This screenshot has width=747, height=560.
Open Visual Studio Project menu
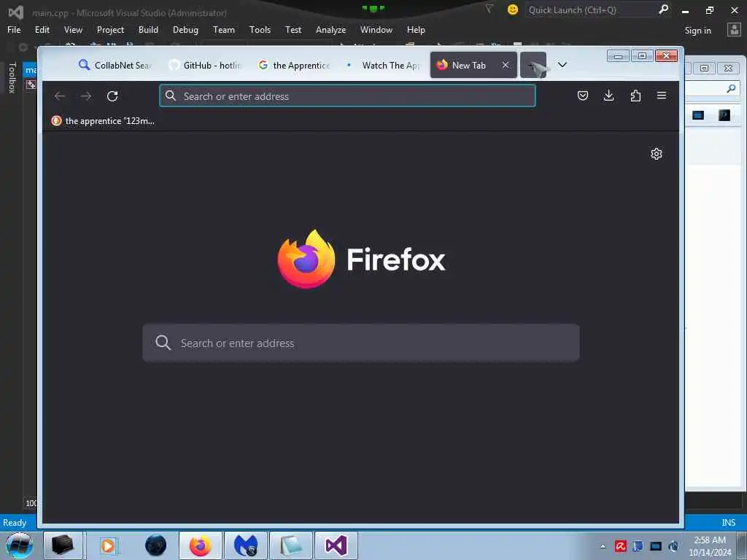pos(110,29)
